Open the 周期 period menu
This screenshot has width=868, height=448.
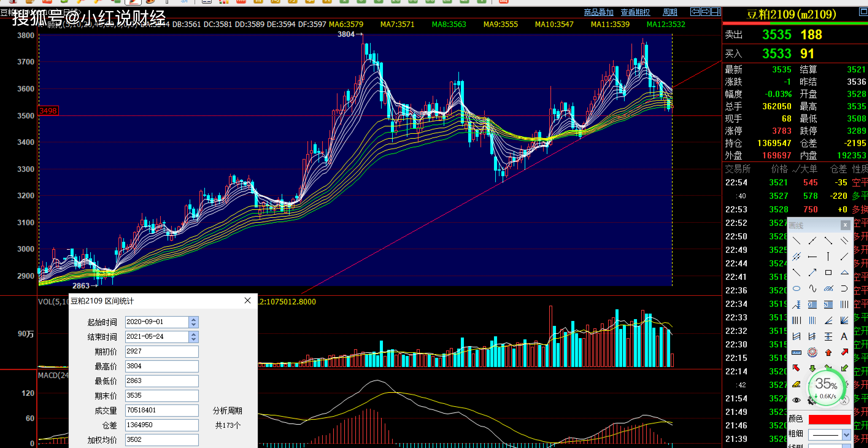(669, 13)
